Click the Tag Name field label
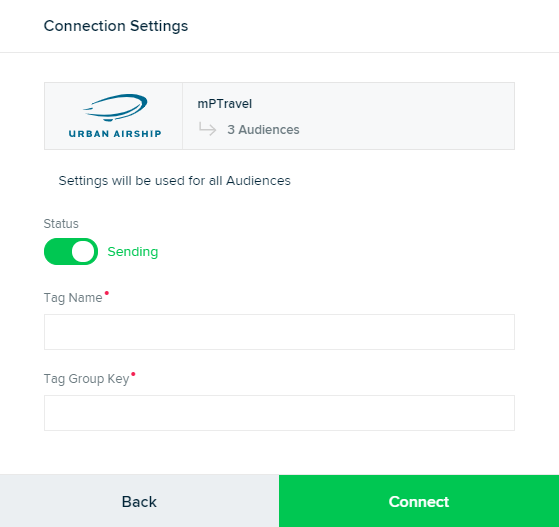Viewport: 559px width, 527px height. pyautogui.click(x=73, y=298)
